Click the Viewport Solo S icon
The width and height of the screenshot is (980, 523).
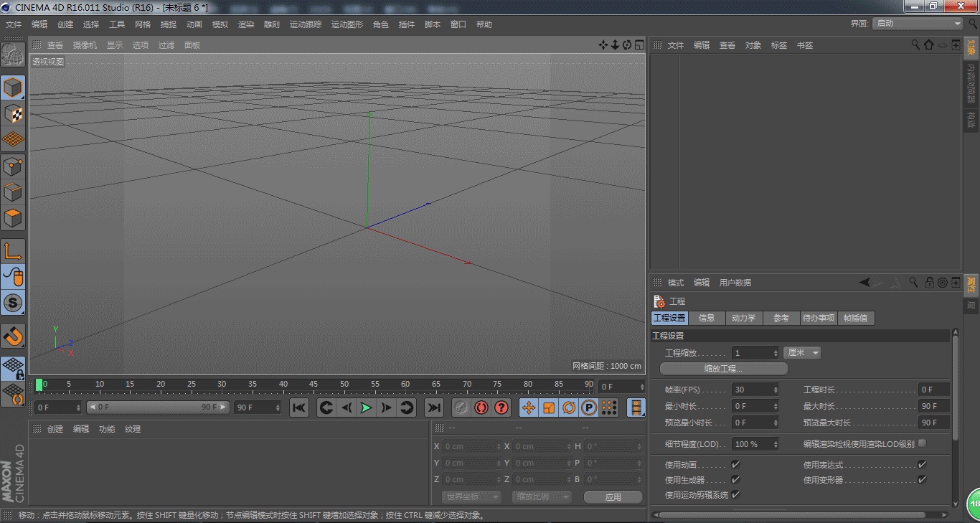click(x=13, y=303)
